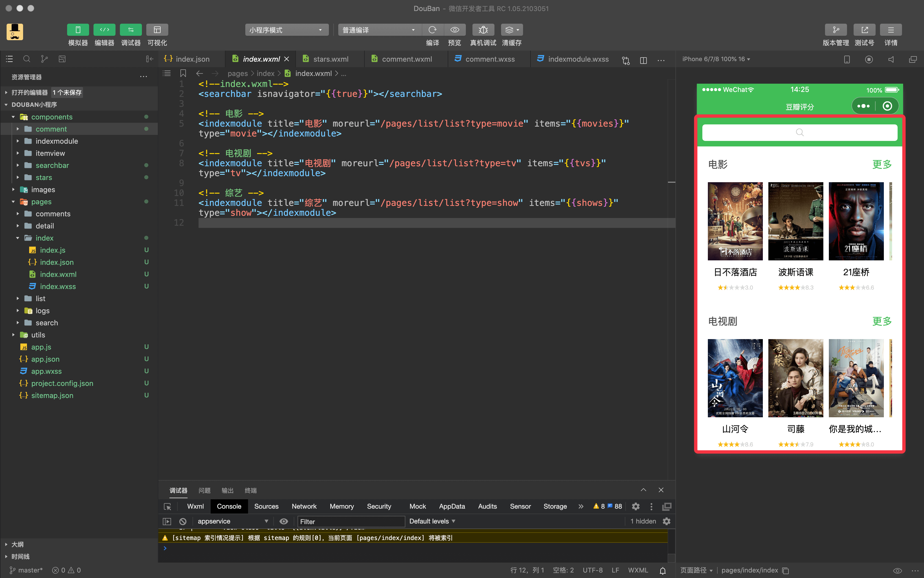Click the bookmark icon in breadcrumb bar

point(183,73)
